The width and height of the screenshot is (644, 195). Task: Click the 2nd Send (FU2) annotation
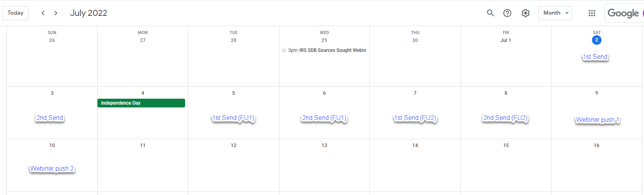tap(505, 118)
